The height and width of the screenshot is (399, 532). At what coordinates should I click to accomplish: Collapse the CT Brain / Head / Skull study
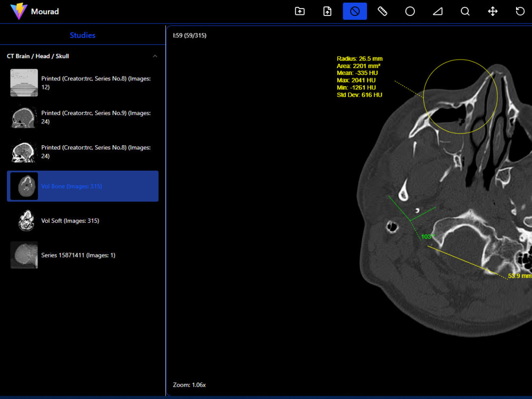[x=155, y=56]
